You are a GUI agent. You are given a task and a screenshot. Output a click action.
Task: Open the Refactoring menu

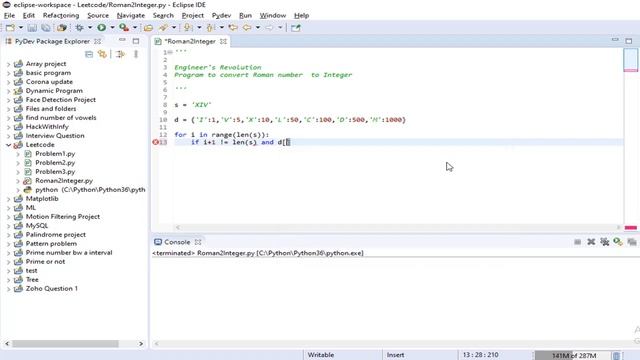pos(61,16)
